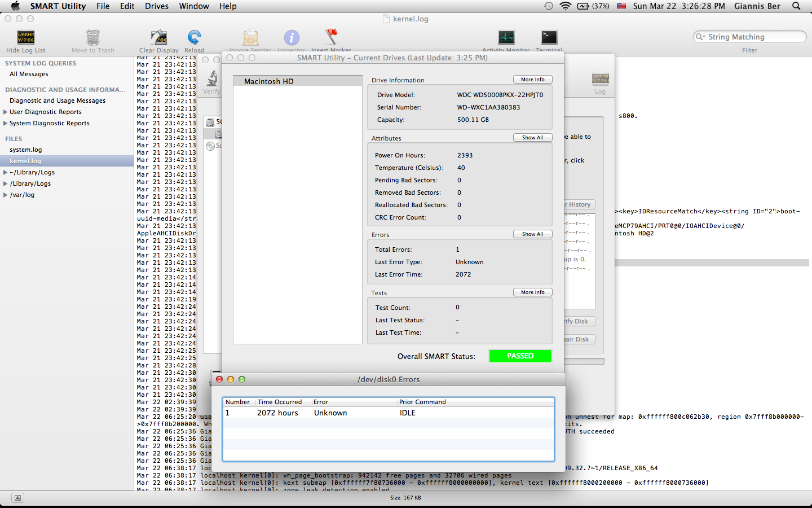Click the Number column header
Screen dimensions: 812x508
(240, 402)
